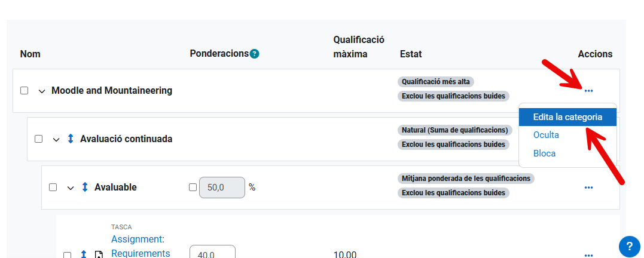Click the Ponderacions help icon
Image resolution: width=644 pixels, height=258 pixels.
(x=255, y=54)
